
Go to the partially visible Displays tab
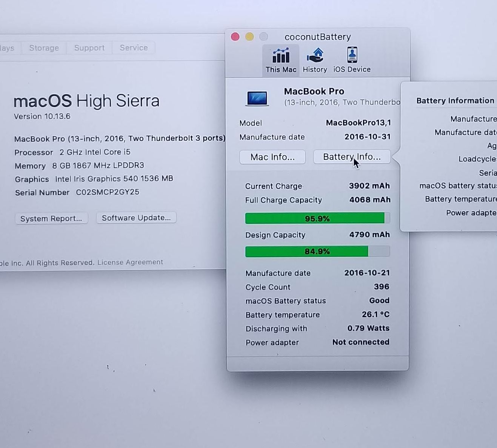pos(8,48)
